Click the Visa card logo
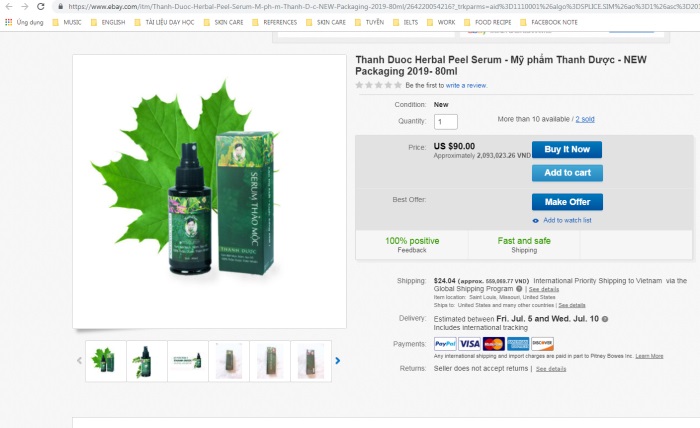 (x=470, y=344)
